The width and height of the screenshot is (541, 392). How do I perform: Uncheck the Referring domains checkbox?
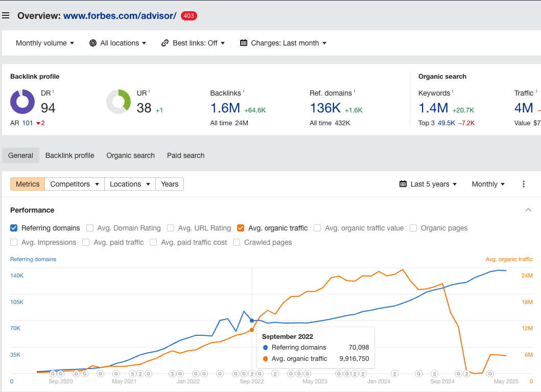(14, 228)
